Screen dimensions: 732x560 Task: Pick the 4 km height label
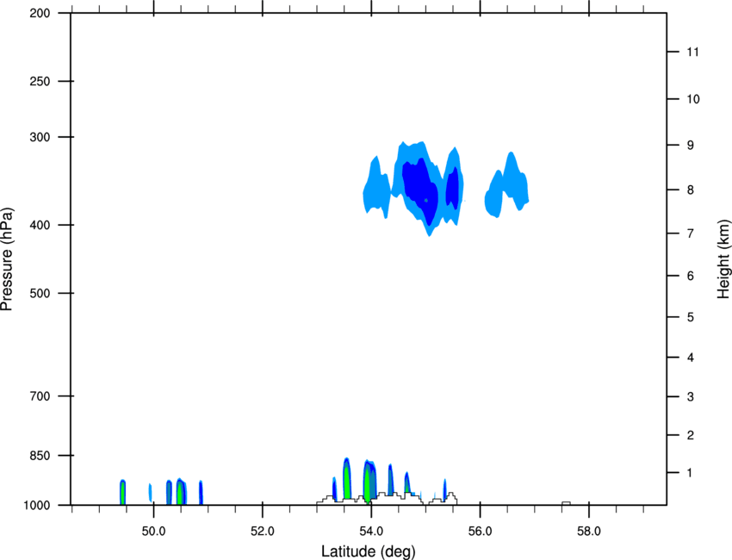tap(690, 358)
